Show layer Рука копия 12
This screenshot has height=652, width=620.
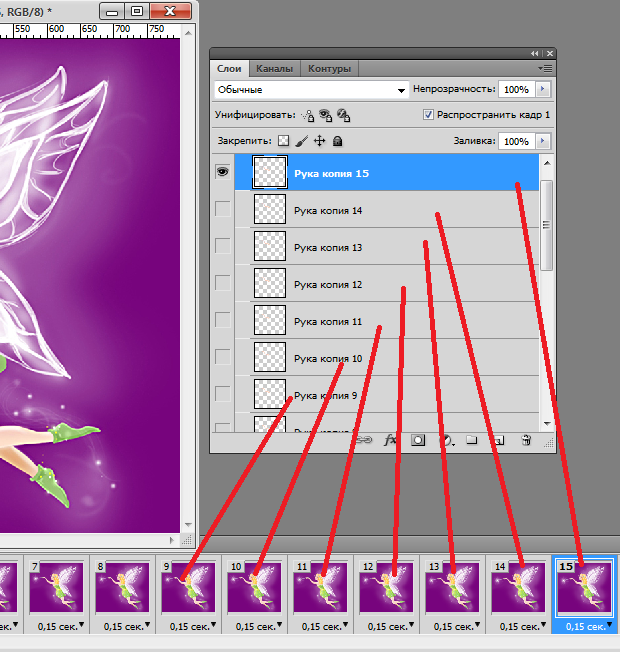coord(222,283)
